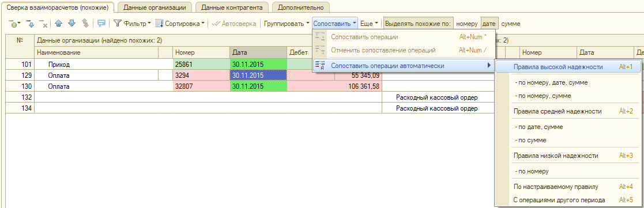Move row down with blue arrow
This screenshot has height=208, width=644.
click(x=72, y=24)
